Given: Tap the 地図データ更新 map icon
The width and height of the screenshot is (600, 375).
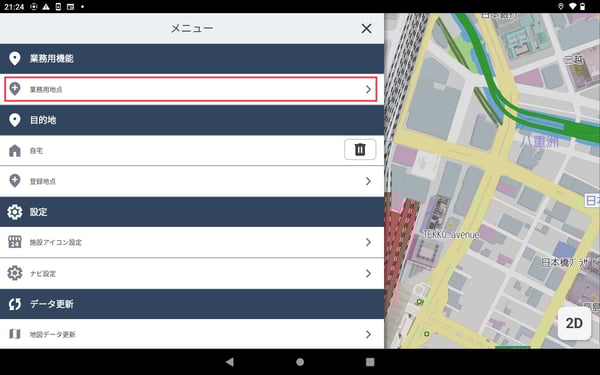Looking at the screenshot, I should (x=15, y=334).
